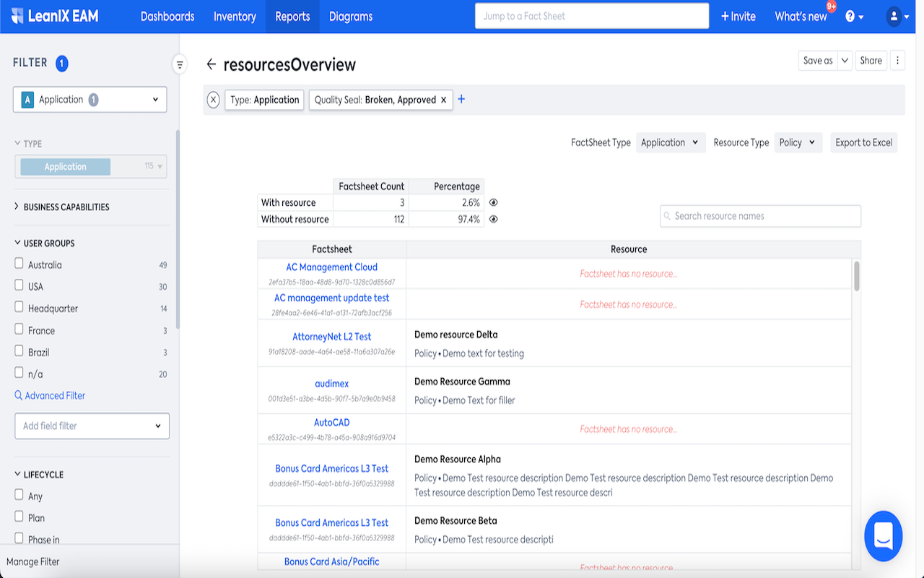Click the Demo Resource Alpha title
924x578 pixels.
pyautogui.click(x=458, y=459)
